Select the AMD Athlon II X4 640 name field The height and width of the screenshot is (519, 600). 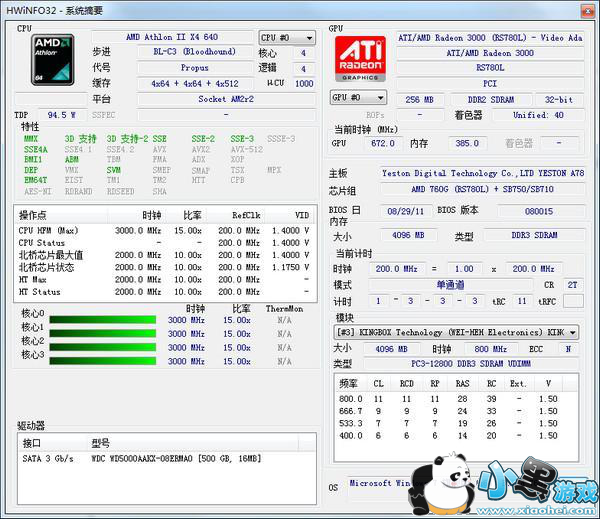(x=172, y=37)
